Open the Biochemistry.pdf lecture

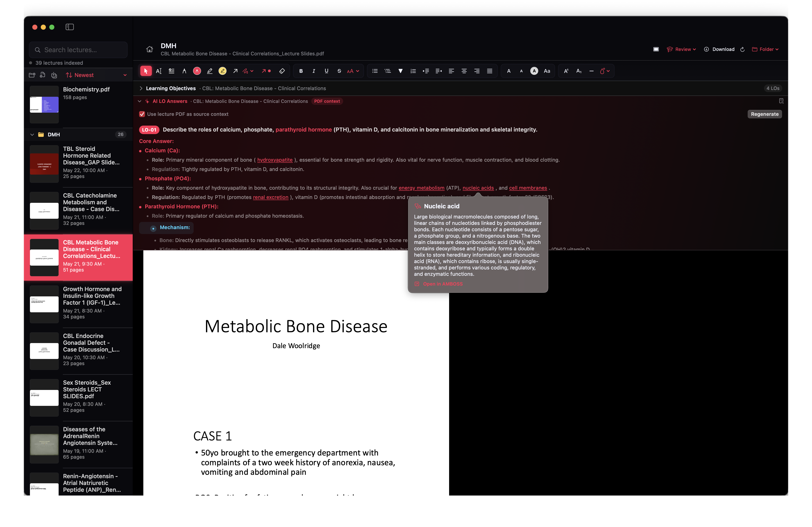pos(78,104)
